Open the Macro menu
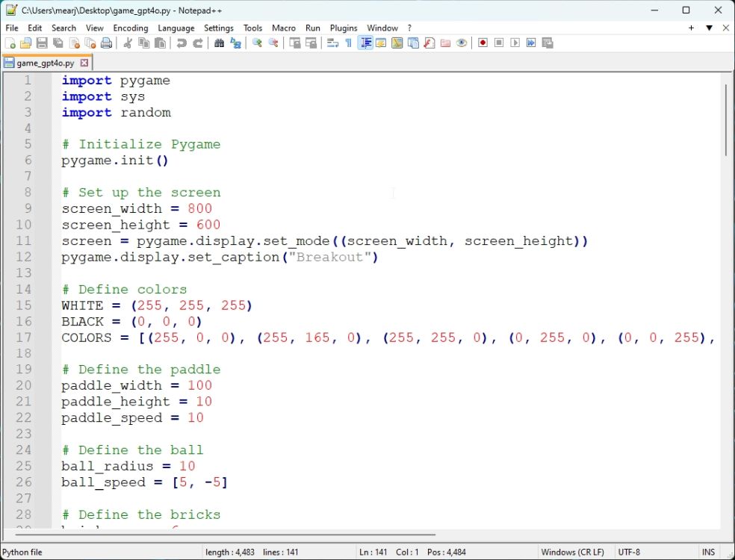 click(x=283, y=28)
